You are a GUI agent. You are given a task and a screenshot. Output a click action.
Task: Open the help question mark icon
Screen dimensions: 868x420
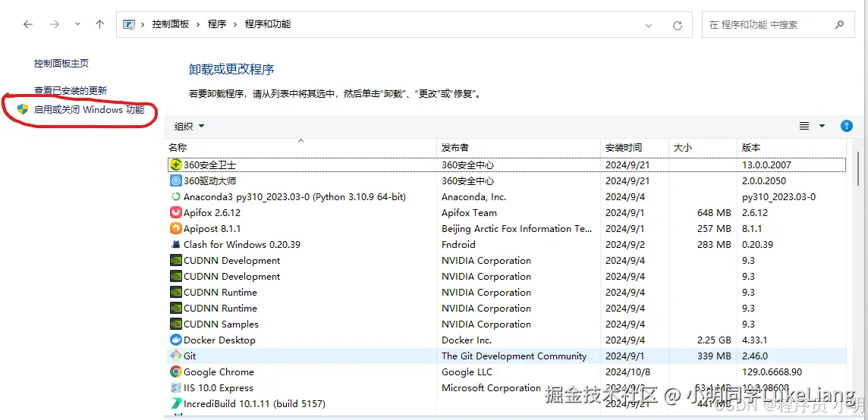click(847, 126)
